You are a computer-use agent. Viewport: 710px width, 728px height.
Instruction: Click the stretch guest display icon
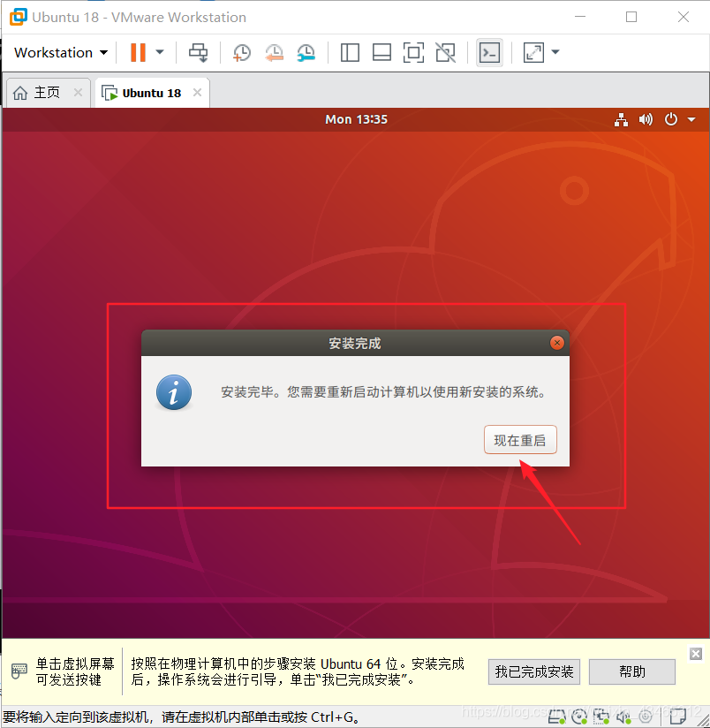point(533,52)
